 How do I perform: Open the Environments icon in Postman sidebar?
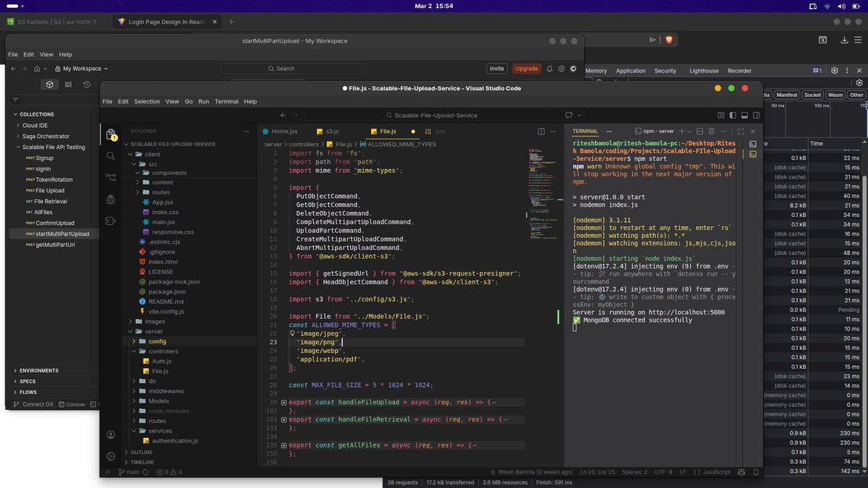(x=68, y=85)
